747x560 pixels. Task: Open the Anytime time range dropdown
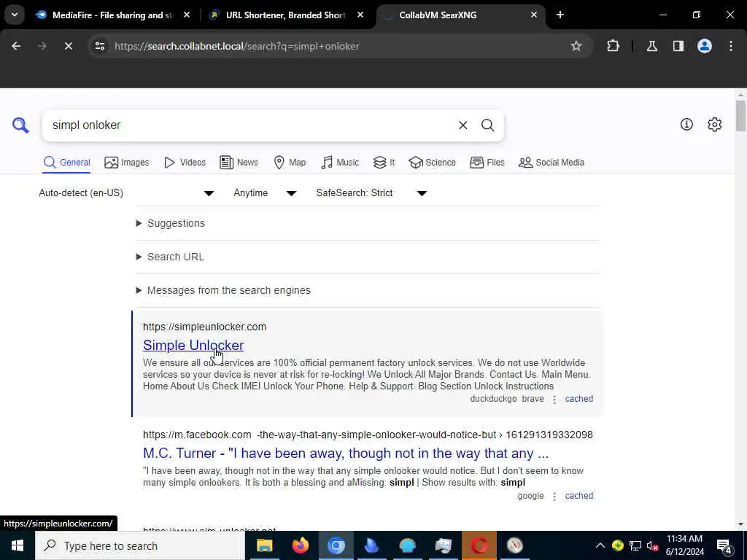click(x=265, y=192)
